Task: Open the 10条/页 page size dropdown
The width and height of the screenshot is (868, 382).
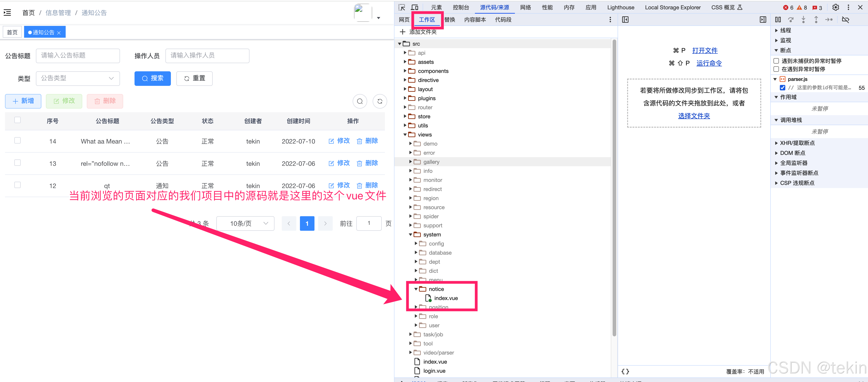Action: coord(245,223)
